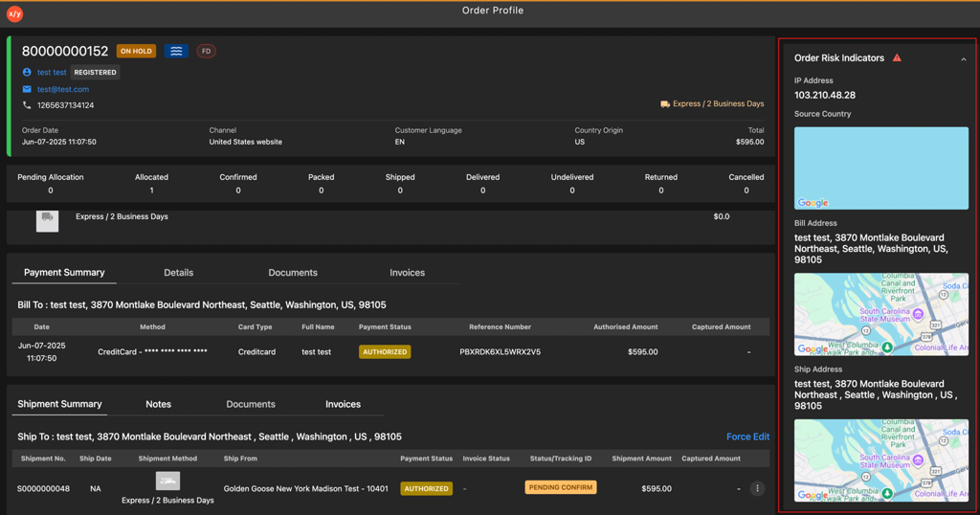This screenshot has width=980, height=515.
Task: Click the FD badge icon
Action: pyautogui.click(x=207, y=52)
